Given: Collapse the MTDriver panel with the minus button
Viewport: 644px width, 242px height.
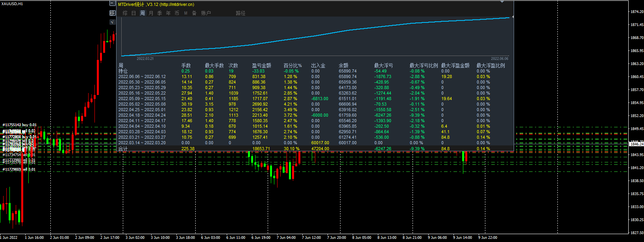Looking at the screenshot, I should [112, 4].
